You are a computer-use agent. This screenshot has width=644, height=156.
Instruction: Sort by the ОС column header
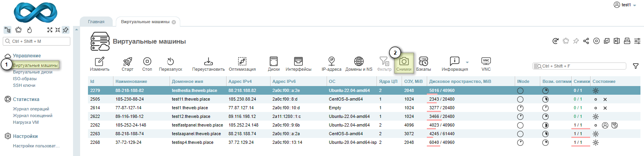click(x=351, y=81)
